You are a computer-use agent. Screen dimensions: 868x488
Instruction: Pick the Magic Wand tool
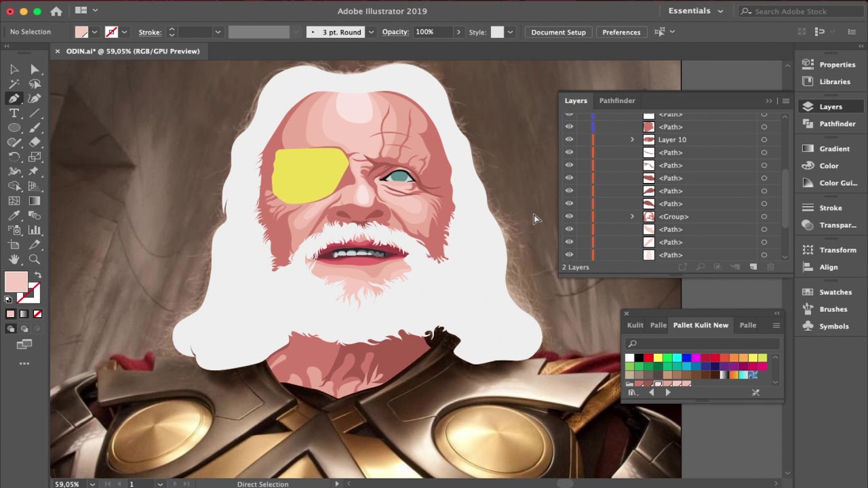point(14,84)
